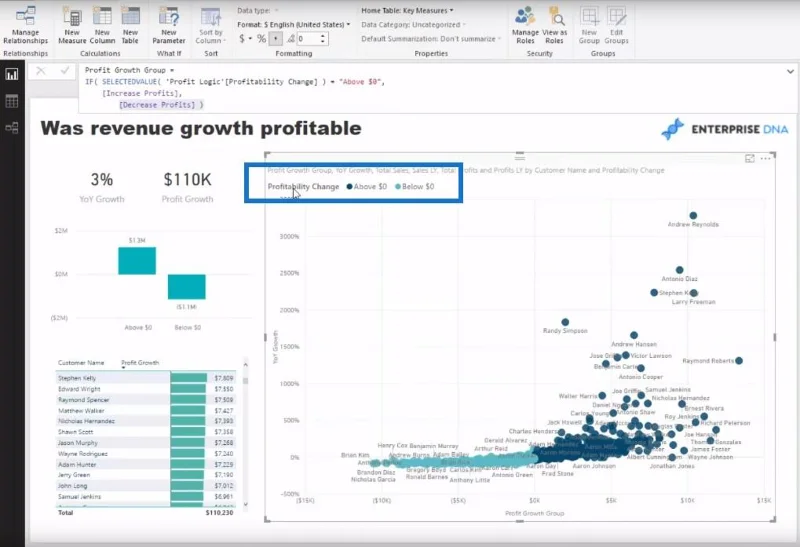
Task: Toggle thousands separator comma button
Action: point(276,39)
